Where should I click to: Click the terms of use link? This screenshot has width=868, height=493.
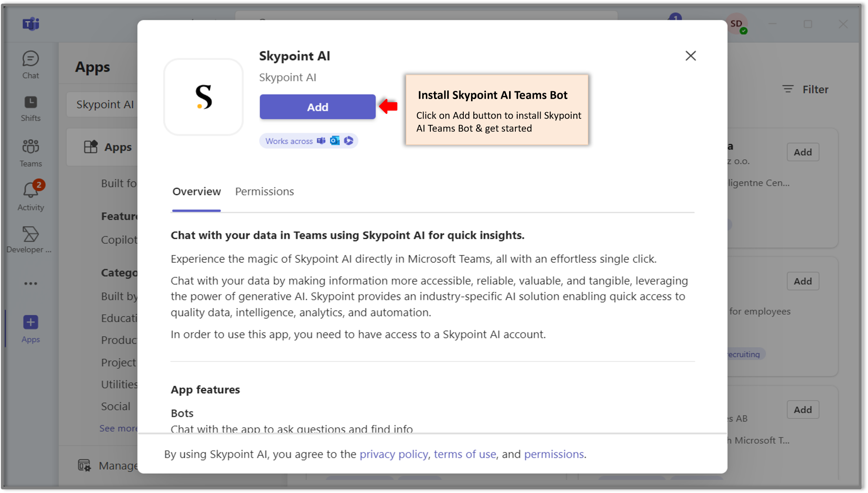464,454
